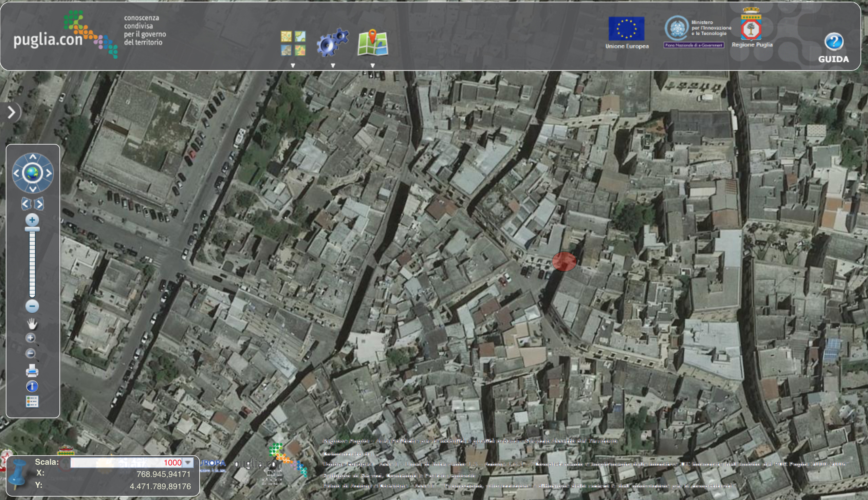Pan the map east with right arrow

coord(49,173)
